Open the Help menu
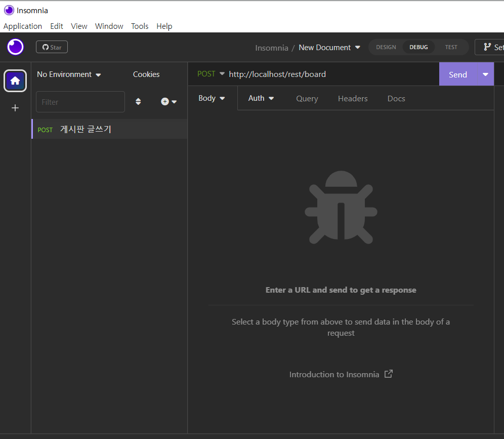 [x=164, y=26]
